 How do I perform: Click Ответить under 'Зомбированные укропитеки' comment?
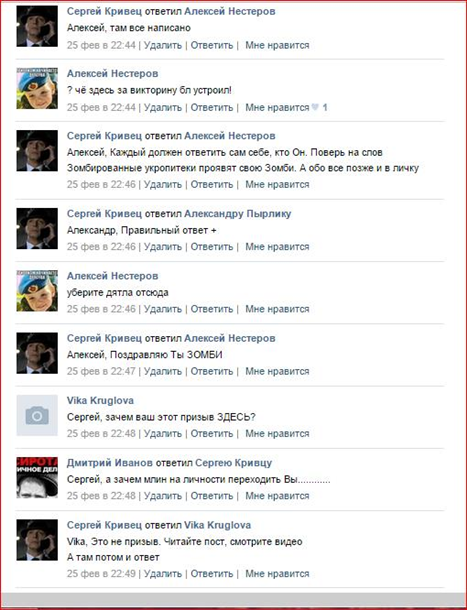(x=212, y=184)
